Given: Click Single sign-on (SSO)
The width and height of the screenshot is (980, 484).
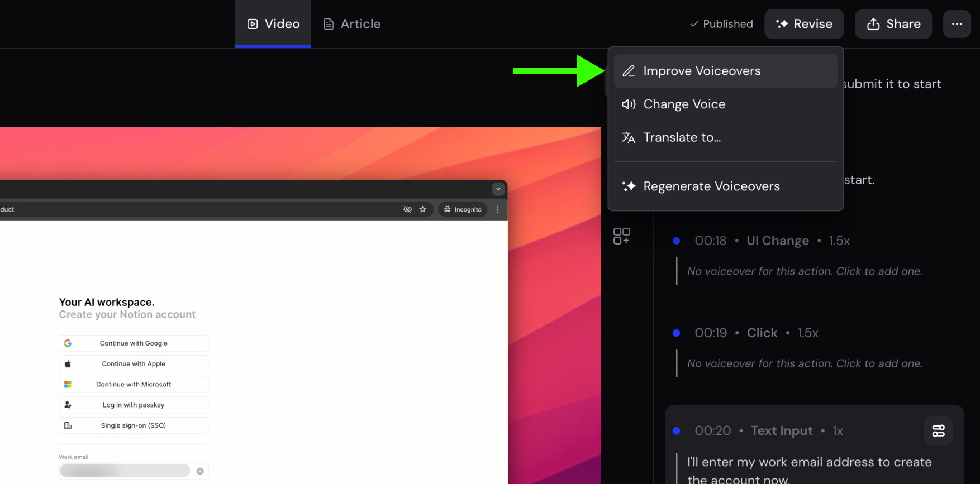Looking at the screenshot, I should [134, 425].
